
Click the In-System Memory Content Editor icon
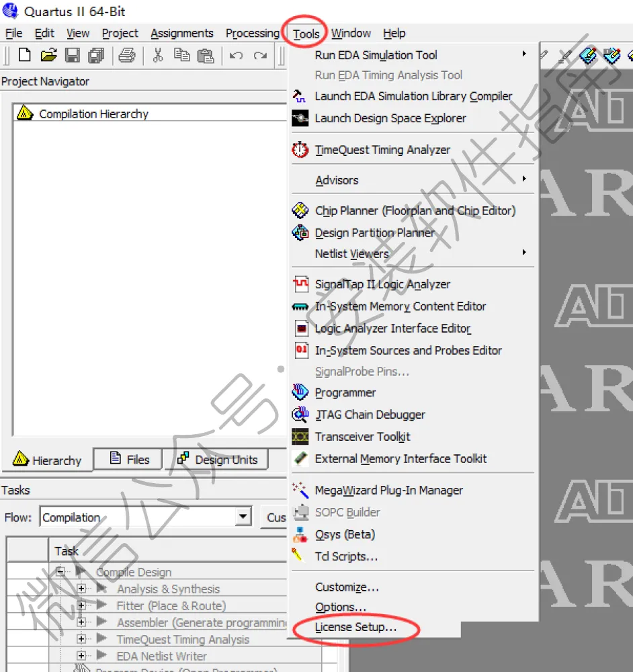pos(300,307)
